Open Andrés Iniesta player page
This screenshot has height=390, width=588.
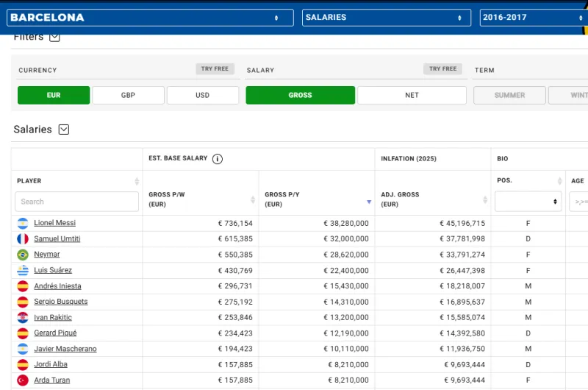[57, 286]
